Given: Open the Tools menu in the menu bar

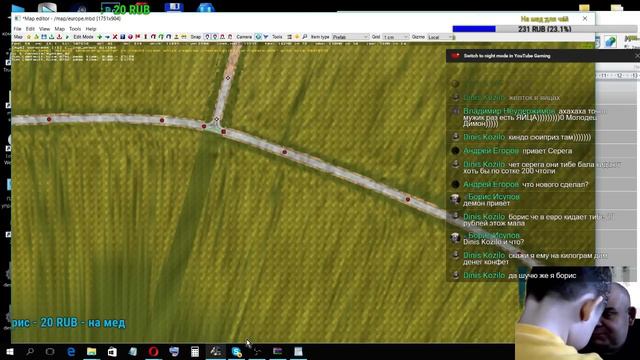Looking at the screenshot, I should tap(75, 29).
